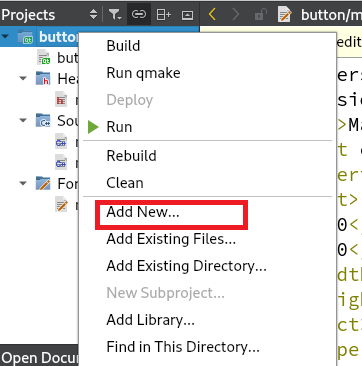The height and width of the screenshot is (366, 362).
Task: Click the ui document icon in editor bar
Action: click(x=285, y=14)
